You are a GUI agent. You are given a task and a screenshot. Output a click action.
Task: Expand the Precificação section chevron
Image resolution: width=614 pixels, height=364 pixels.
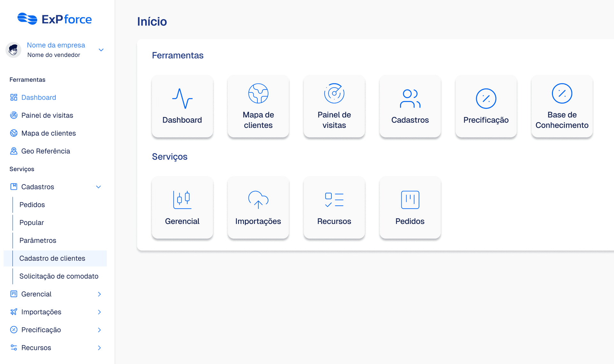(99, 330)
